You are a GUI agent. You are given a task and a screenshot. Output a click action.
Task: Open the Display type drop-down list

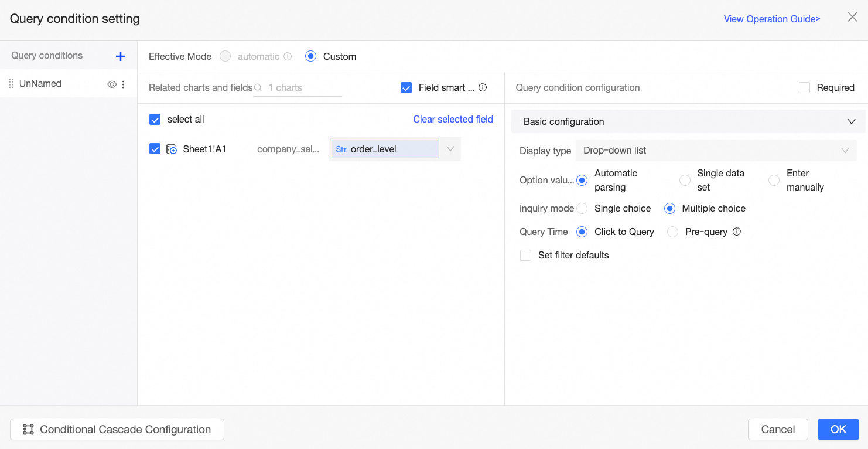716,151
